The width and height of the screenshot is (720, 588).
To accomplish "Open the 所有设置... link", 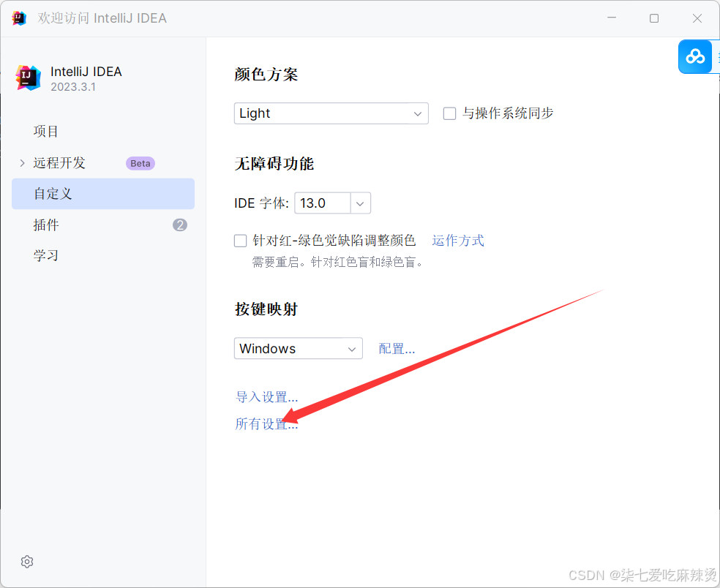I will tap(267, 423).
